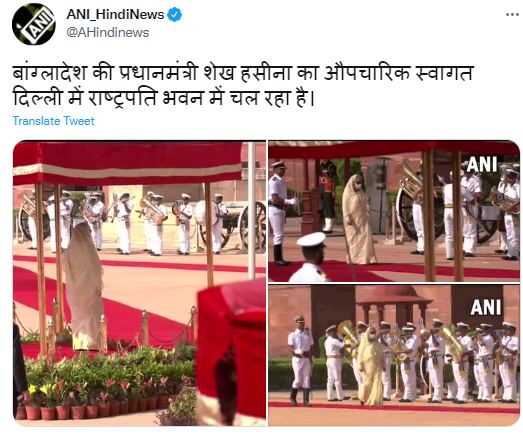Click the ANI watermark on the top-right photo
This screenshot has width=523, height=442.
[x=482, y=164]
